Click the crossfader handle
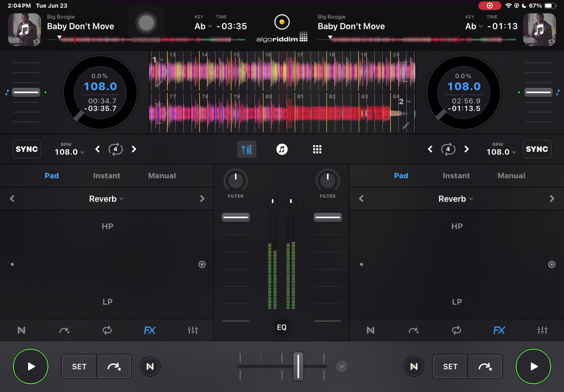 pyautogui.click(x=298, y=366)
